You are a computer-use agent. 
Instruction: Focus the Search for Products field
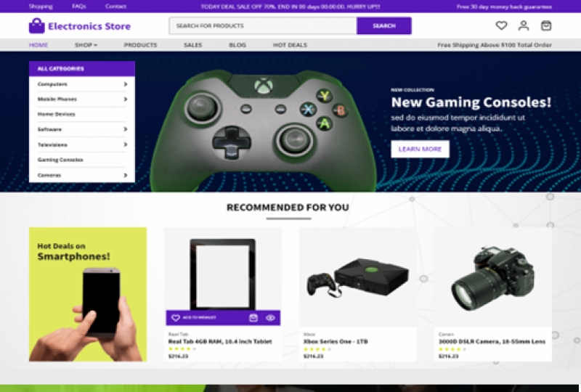click(x=263, y=25)
